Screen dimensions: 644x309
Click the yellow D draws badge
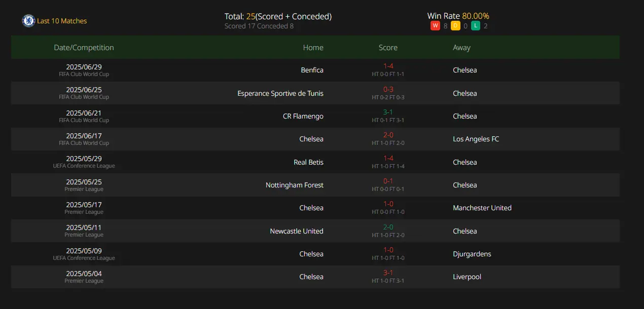coord(455,26)
